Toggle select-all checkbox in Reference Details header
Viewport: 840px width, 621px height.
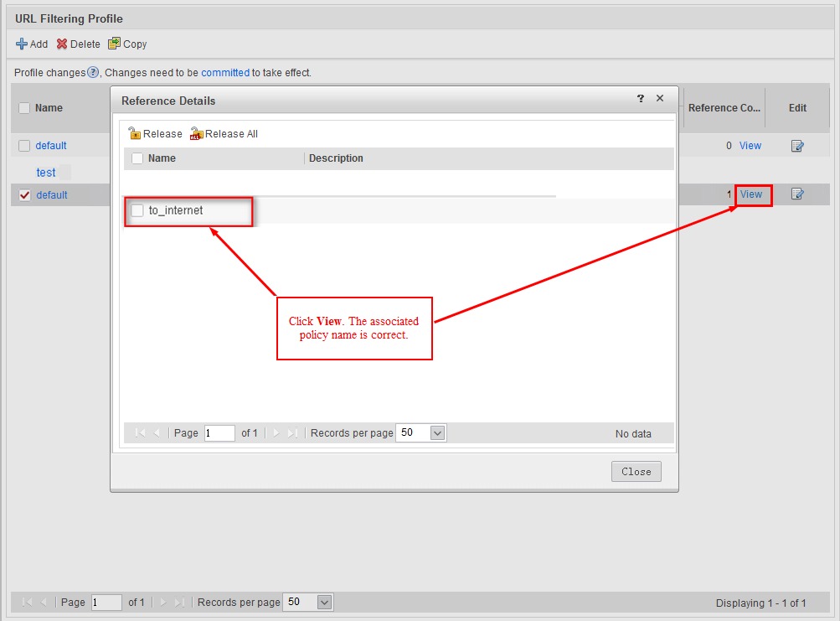pyautogui.click(x=137, y=158)
